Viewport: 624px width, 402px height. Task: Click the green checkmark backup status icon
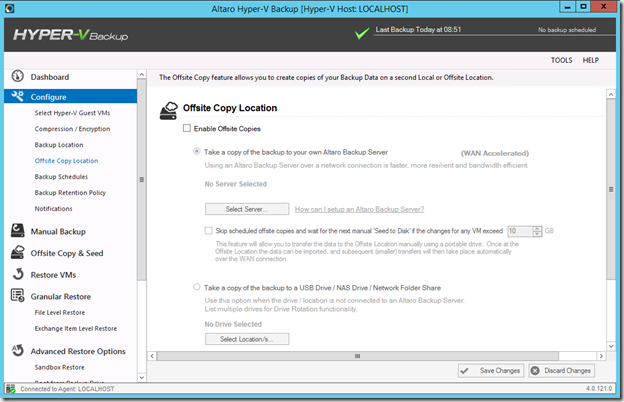362,33
